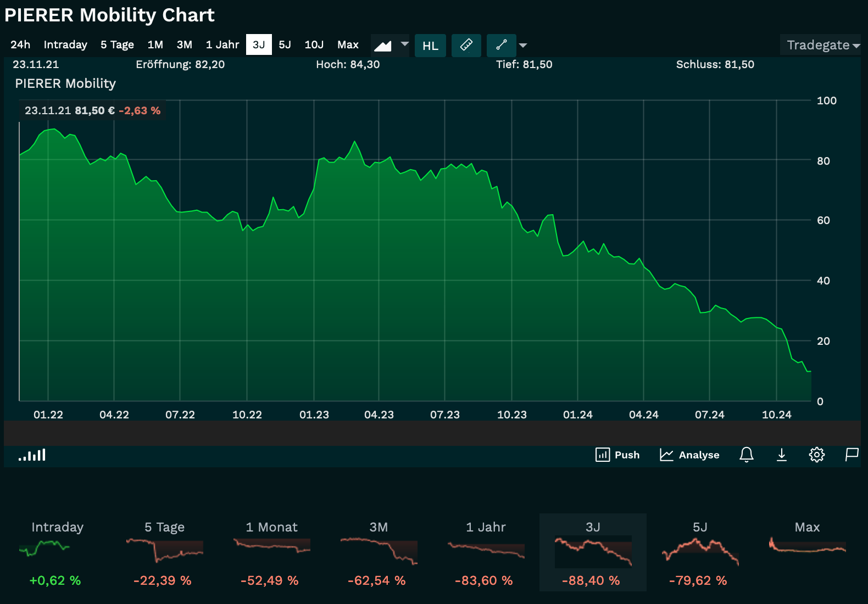Open the 5J performance thumbnail
The image size is (868, 604).
[x=700, y=552]
